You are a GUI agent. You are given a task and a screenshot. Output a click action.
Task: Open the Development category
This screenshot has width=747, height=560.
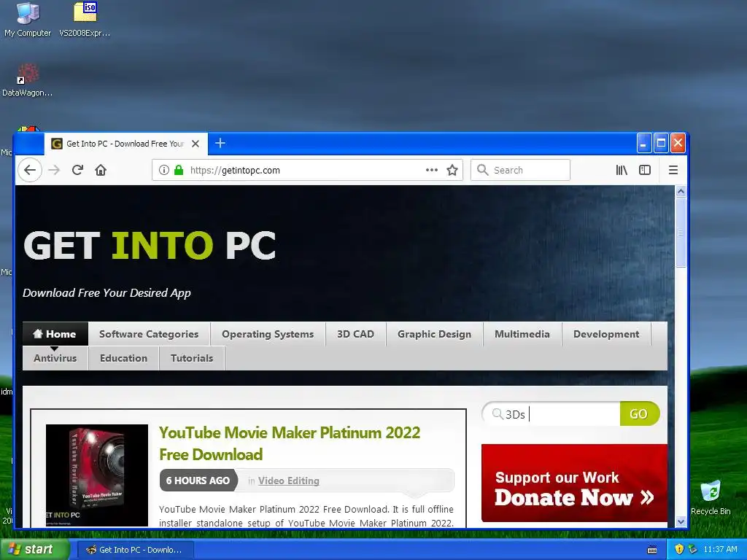pyautogui.click(x=606, y=334)
